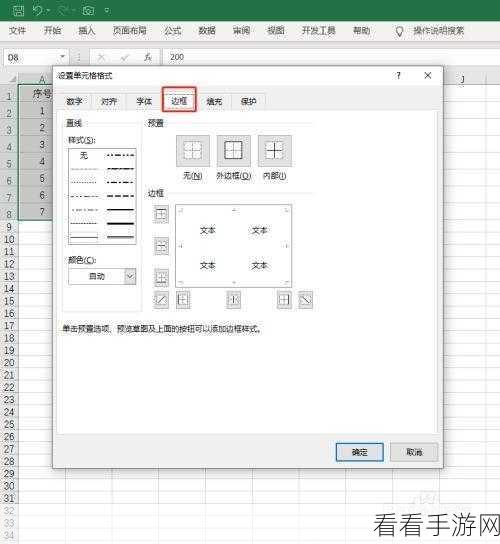This screenshot has width=500, height=544.
Task: Open the 文件 menu tab
Action: click(x=17, y=31)
